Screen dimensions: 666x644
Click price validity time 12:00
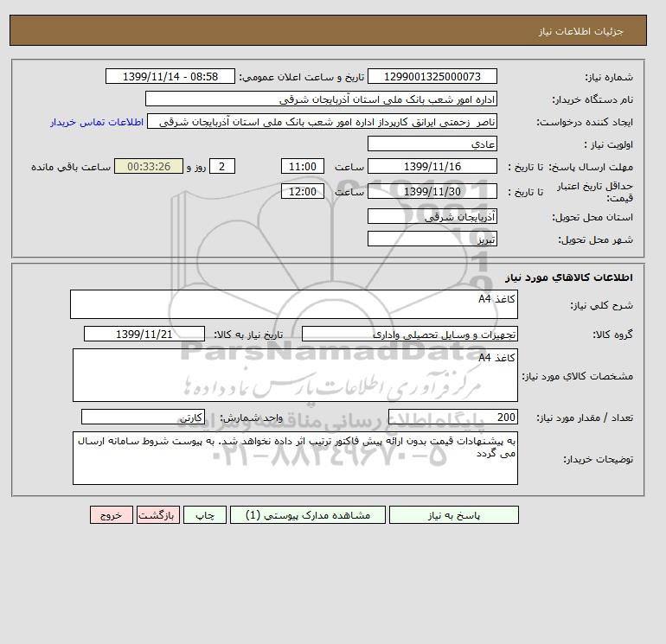pos(303,191)
